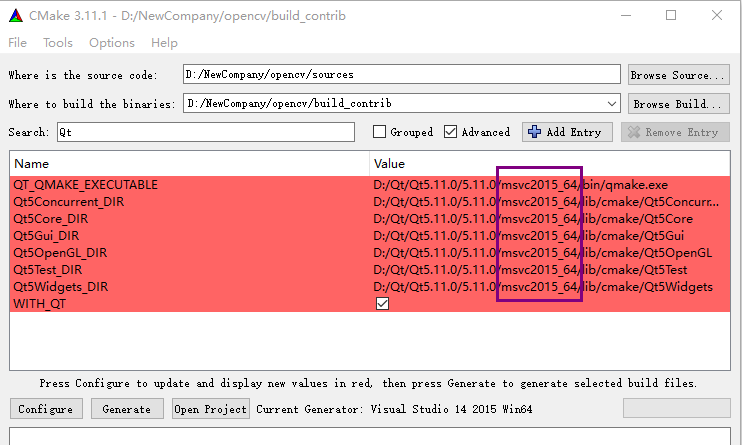The height and width of the screenshot is (445, 742).
Task: Open the Help menu
Action: [x=164, y=43]
